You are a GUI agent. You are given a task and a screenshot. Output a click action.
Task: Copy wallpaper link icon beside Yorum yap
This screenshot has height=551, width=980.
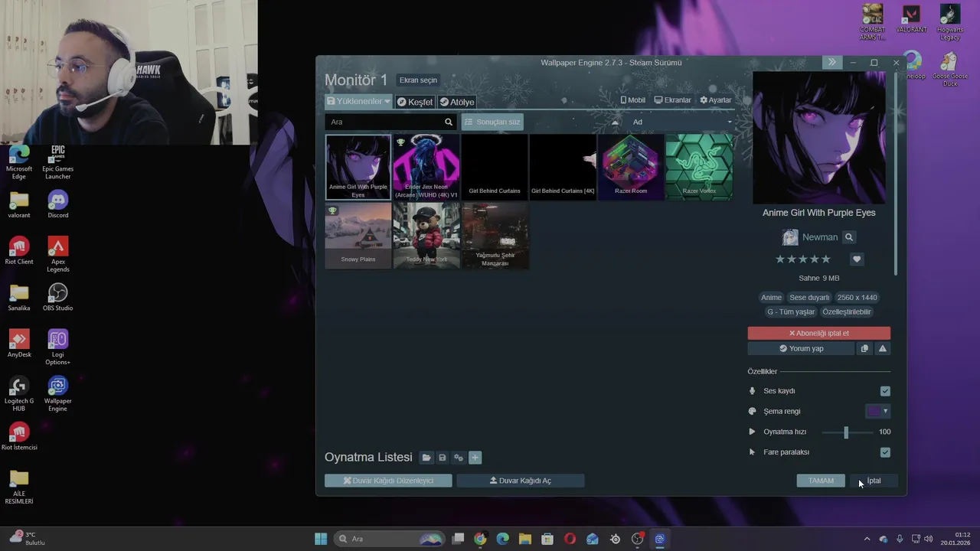tap(864, 348)
